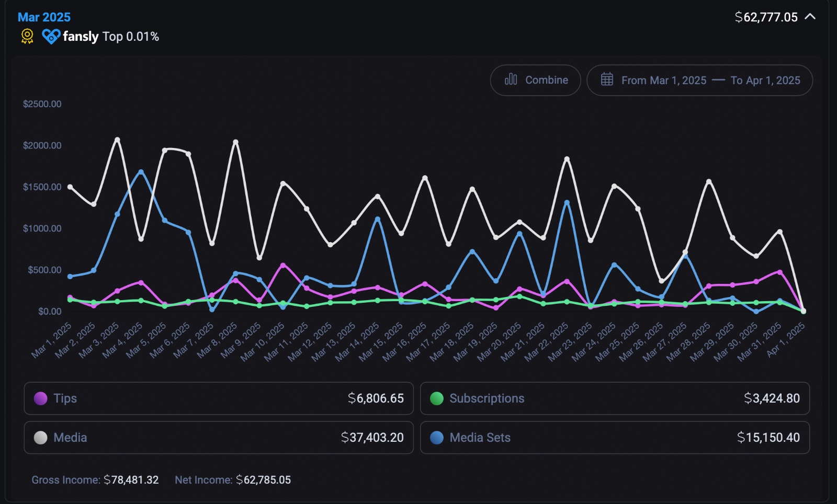Click the bar chart icon next to Combine
This screenshot has height=504, width=837.
[x=512, y=79]
